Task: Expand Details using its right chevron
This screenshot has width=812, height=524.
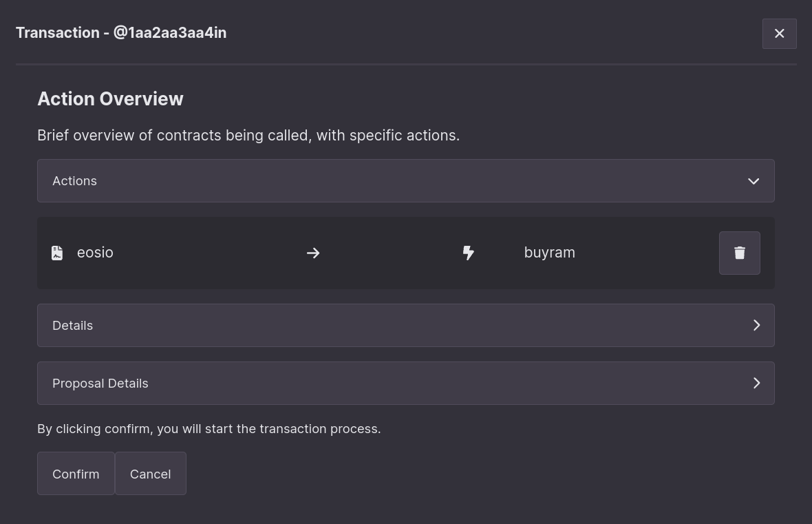Action: pos(756,325)
